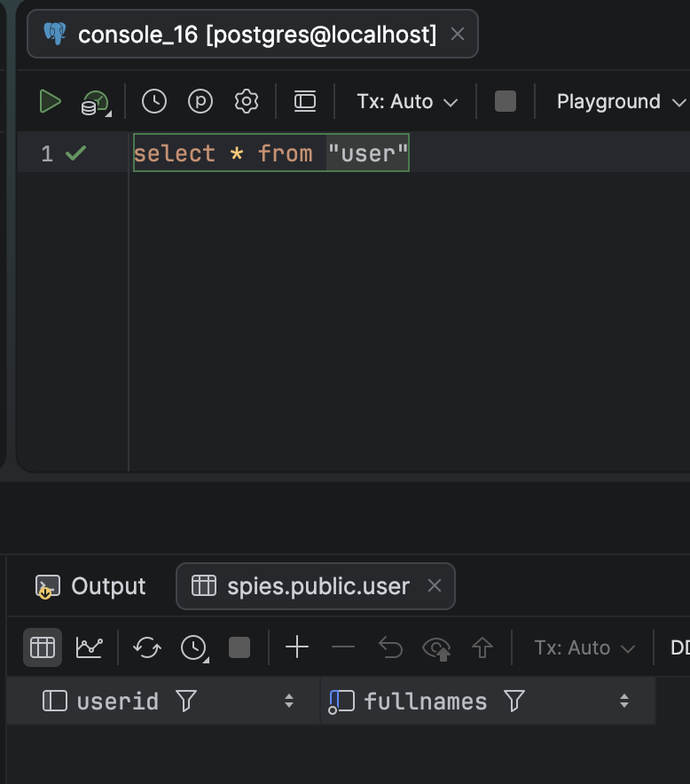This screenshot has height=784, width=690.
Task: Select the table view icon in results toolbar
Action: tap(43, 647)
